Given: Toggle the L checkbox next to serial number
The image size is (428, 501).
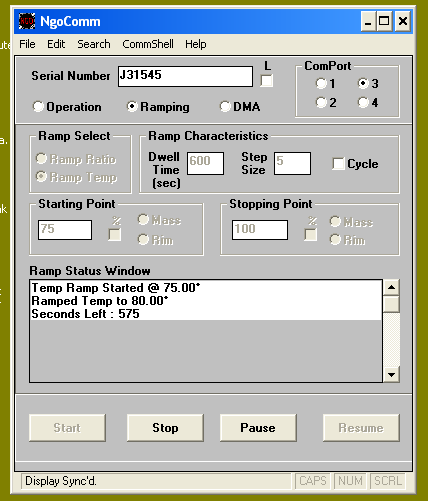Looking at the screenshot, I should coord(267,81).
